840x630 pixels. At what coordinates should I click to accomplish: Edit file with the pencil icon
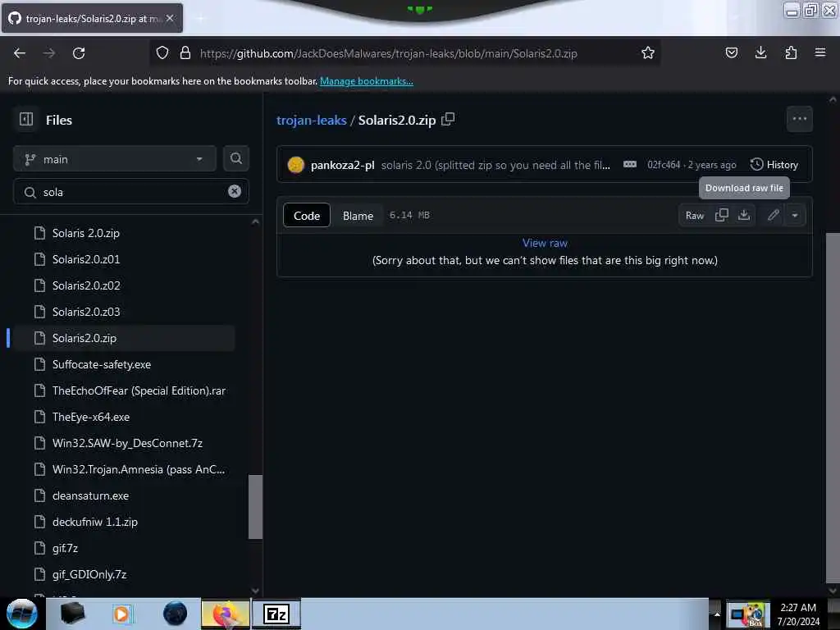(x=773, y=216)
